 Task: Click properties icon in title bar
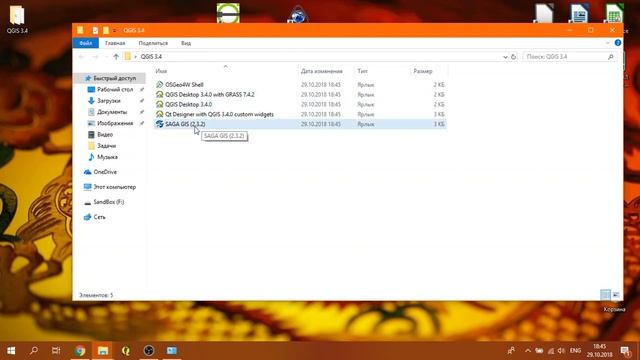(x=95, y=30)
